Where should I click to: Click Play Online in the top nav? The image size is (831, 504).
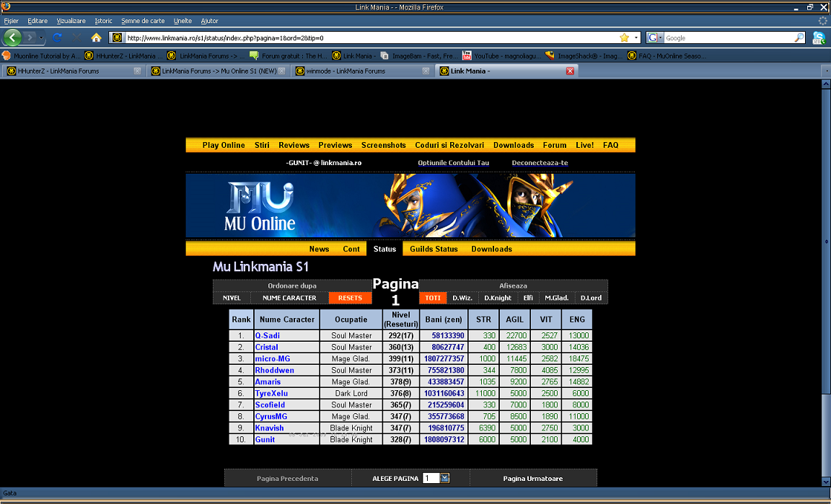224,145
